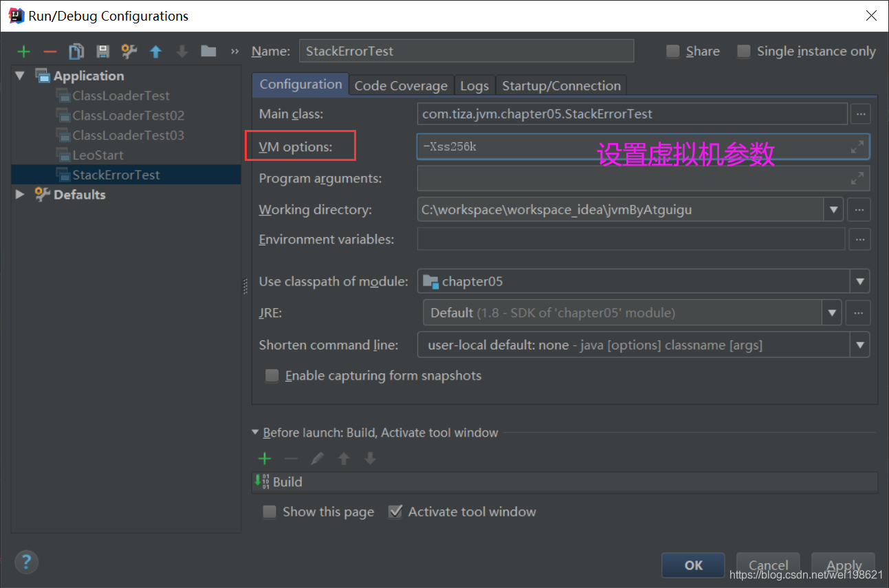Image resolution: width=889 pixels, height=588 pixels.
Task: Open the Startup/Connection tab
Action: [x=561, y=86]
